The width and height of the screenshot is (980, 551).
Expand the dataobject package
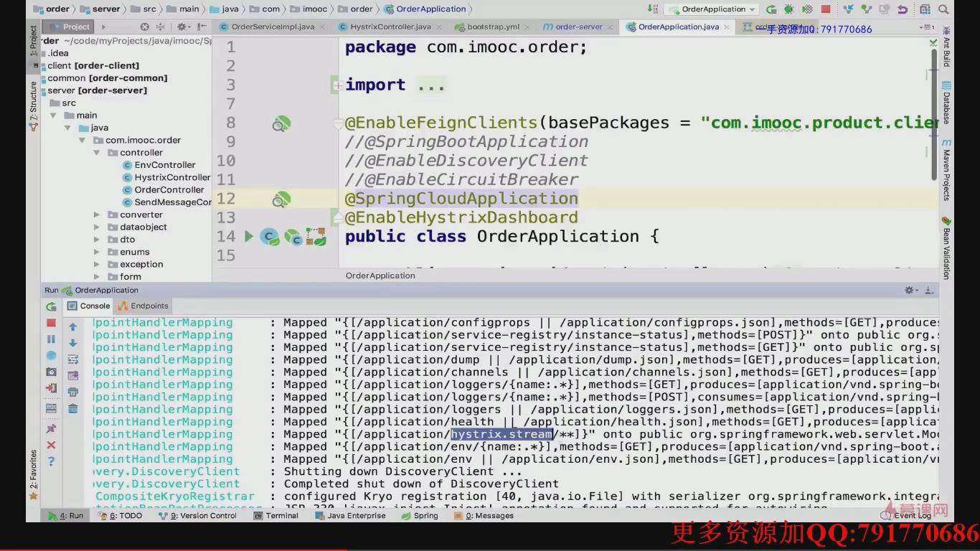(x=96, y=227)
